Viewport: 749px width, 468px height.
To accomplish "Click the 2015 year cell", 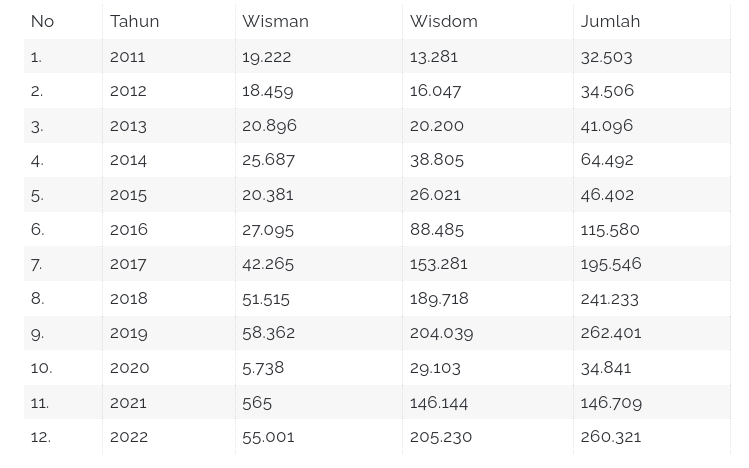I will [x=128, y=195].
